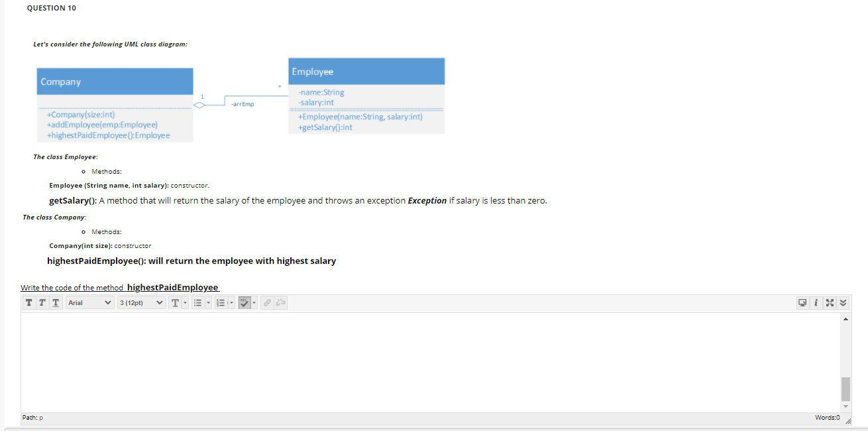Screen dimensions: 868x431
Task: Toggle the ordered list formatting
Action: (219, 303)
